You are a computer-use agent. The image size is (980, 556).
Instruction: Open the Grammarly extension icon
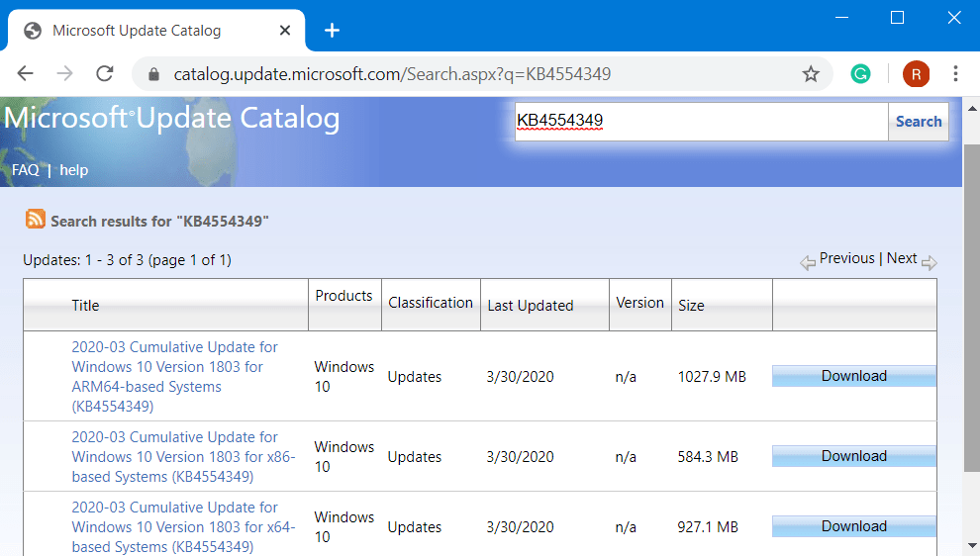click(860, 74)
